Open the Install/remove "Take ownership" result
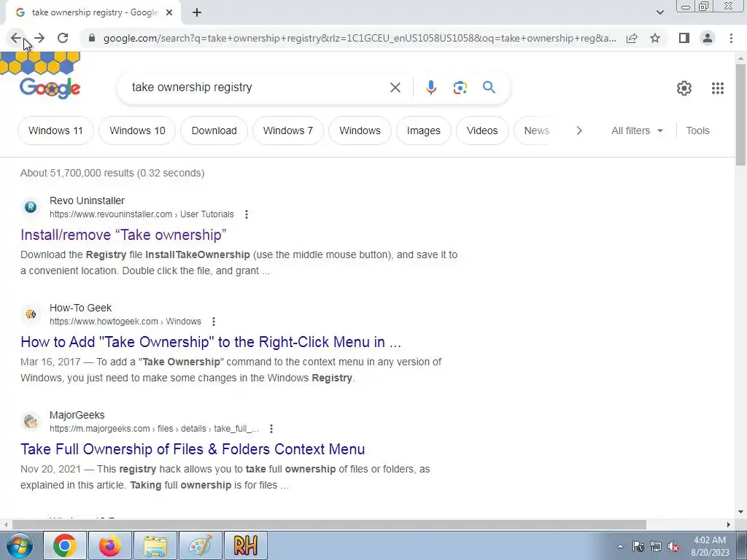This screenshot has width=747, height=560. point(123,235)
